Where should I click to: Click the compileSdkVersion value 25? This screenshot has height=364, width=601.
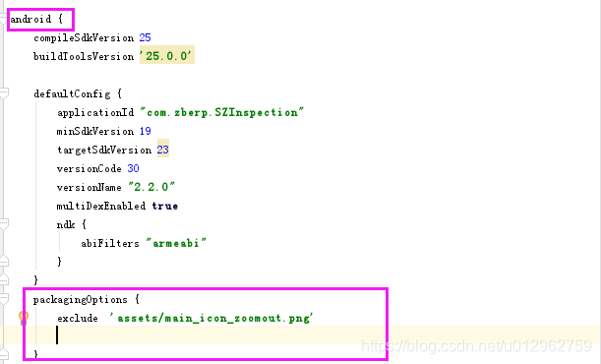(145, 37)
